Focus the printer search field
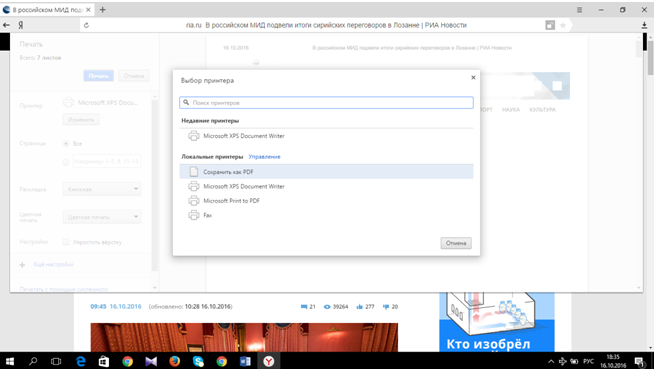The height and width of the screenshot is (369, 654). click(x=326, y=103)
